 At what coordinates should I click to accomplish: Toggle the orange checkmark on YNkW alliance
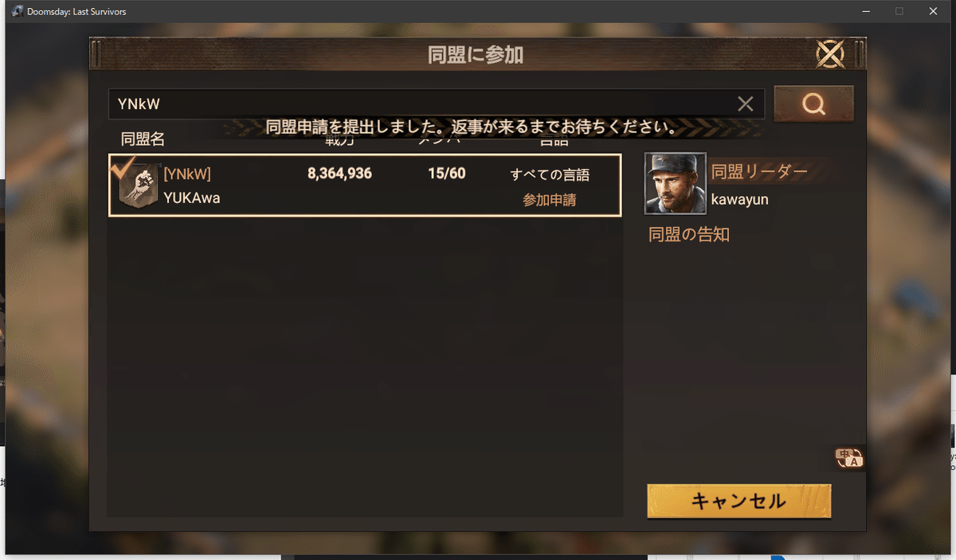tap(123, 167)
